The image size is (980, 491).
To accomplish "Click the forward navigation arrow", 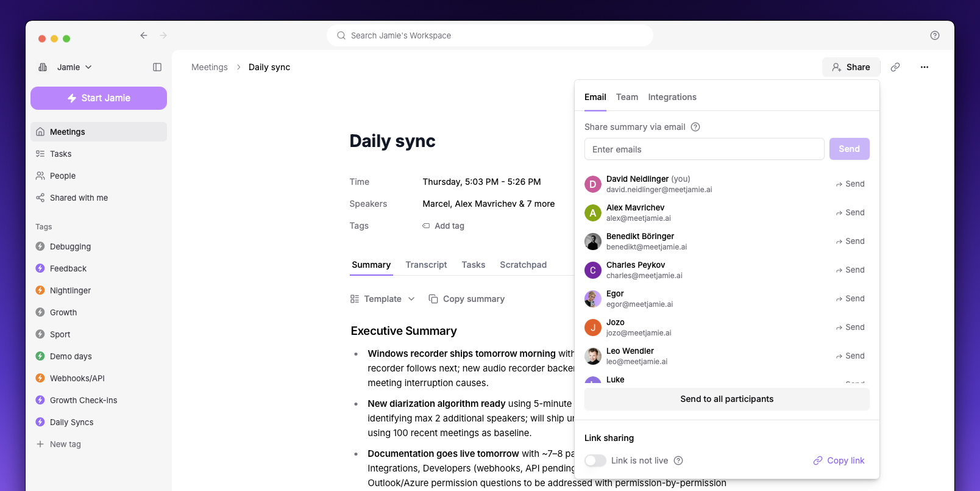I will [x=163, y=35].
